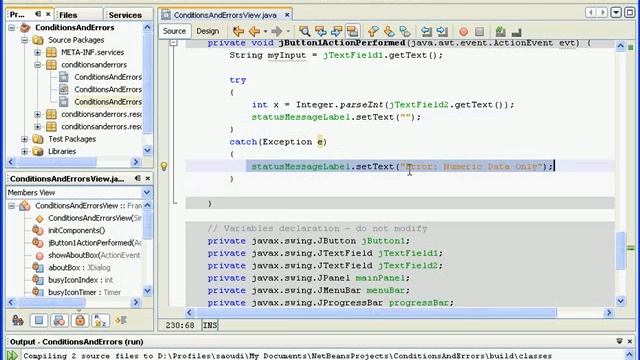Jump to Last Edit location icon
640x360 pixels.
(238, 31)
